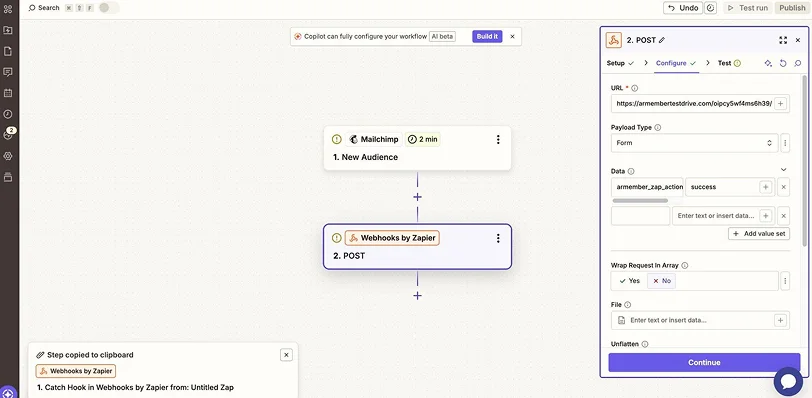Click the AI sparkle icon in panel
812x398 pixels.
(768, 63)
